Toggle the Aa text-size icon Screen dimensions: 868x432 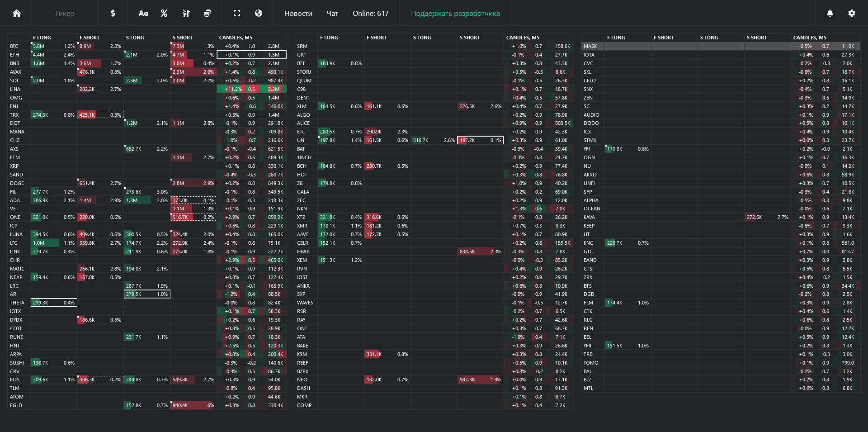tap(143, 13)
